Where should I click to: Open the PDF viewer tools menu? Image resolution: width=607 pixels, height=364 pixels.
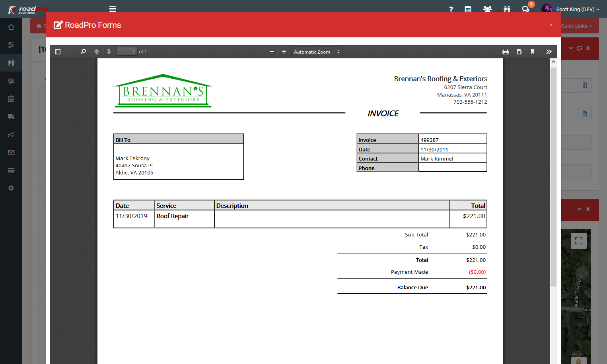coord(549,52)
